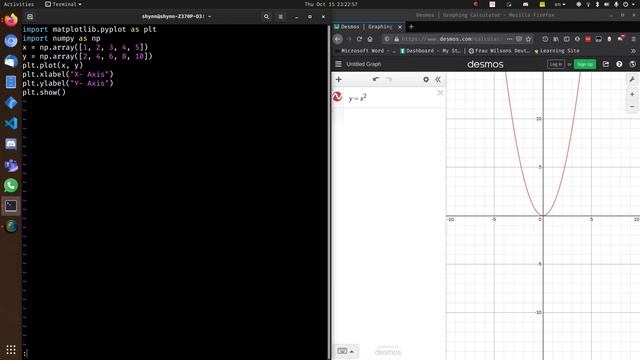Show the Desmos on-screen keypad
This screenshot has height=360, width=640.
pyautogui.click(x=346, y=351)
